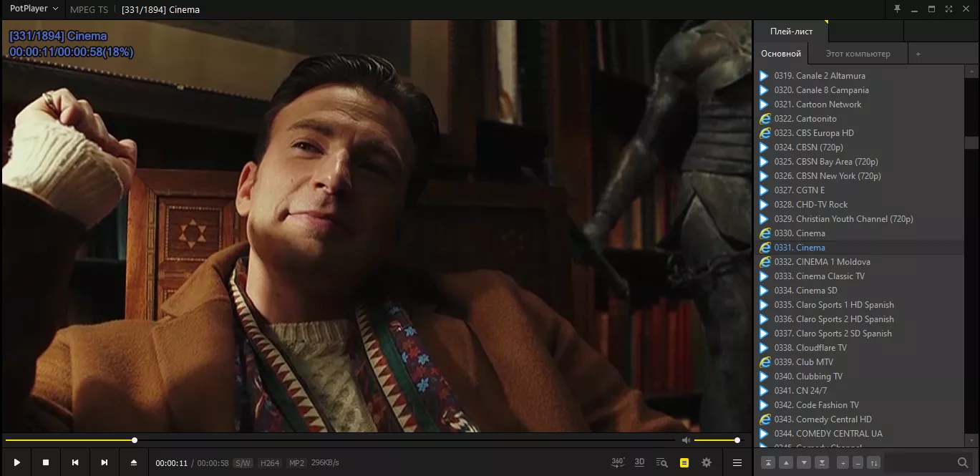
Task: Select 0336. Claro Sports 2 HD Spanish
Action: pos(860,319)
